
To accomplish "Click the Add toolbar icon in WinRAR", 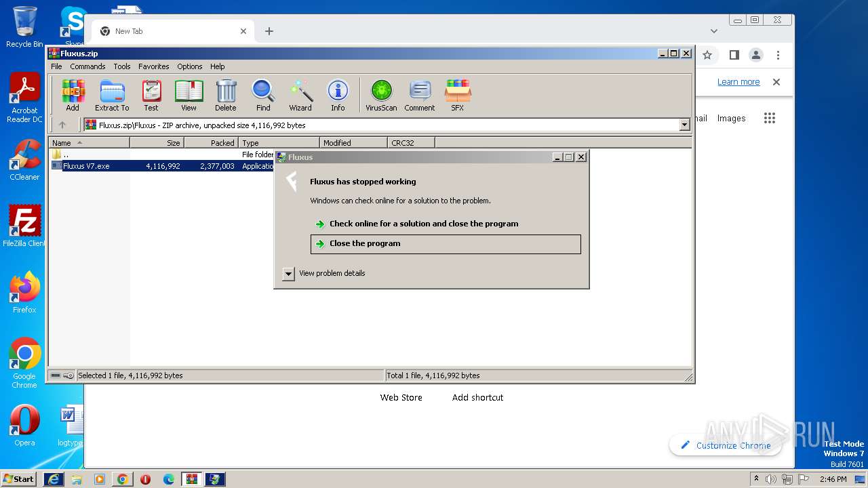I will pyautogui.click(x=73, y=95).
